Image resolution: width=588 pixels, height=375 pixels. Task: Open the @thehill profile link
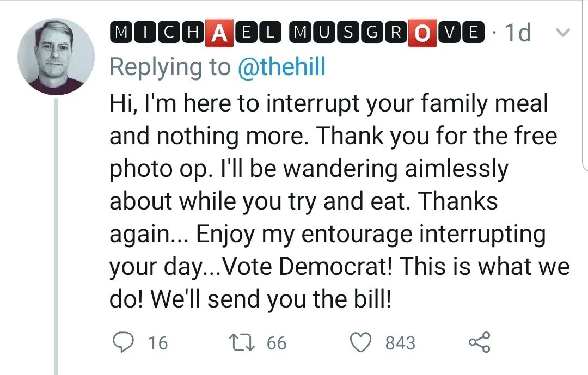282,67
